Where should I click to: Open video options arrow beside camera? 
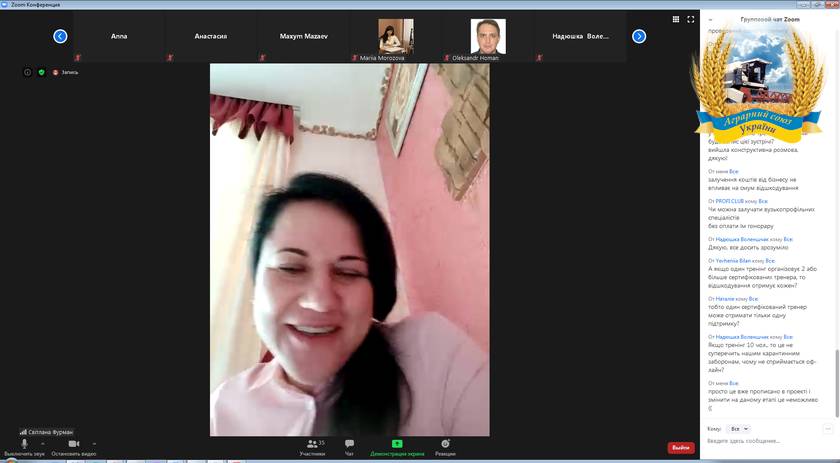pos(94,444)
